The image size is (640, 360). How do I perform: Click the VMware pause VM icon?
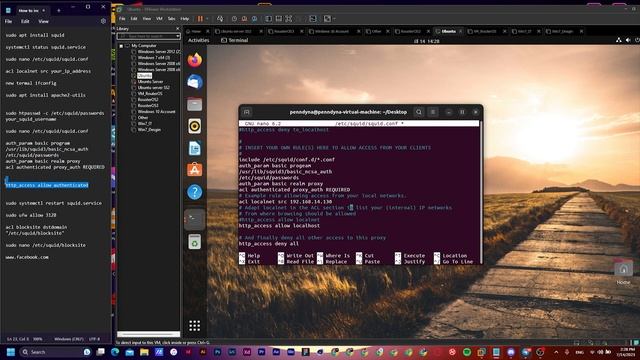coord(200,19)
